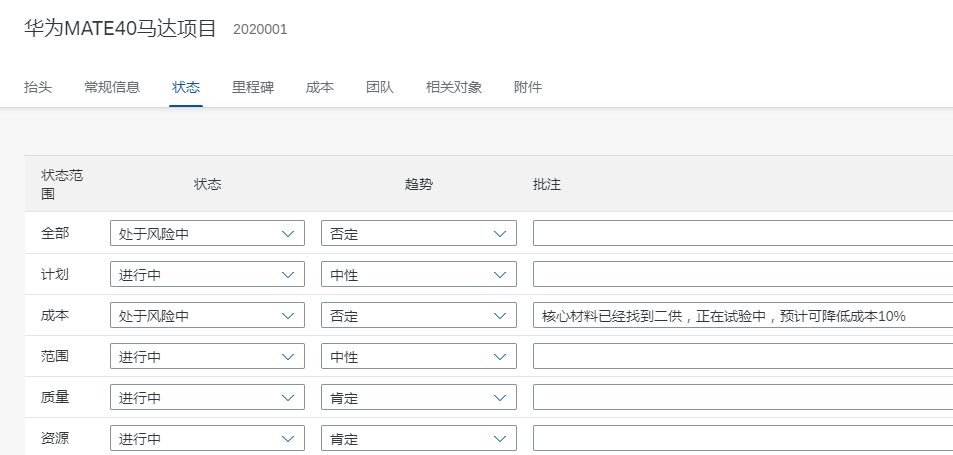953x455 pixels.
Task: Go to the 里程碑 tab
Action: [x=253, y=87]
